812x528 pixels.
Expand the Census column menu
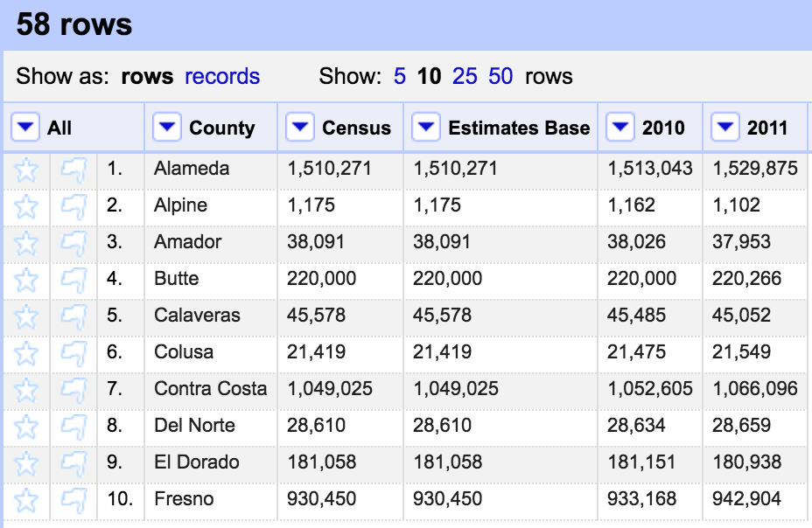pyautogui.click(x=300, y=129)
